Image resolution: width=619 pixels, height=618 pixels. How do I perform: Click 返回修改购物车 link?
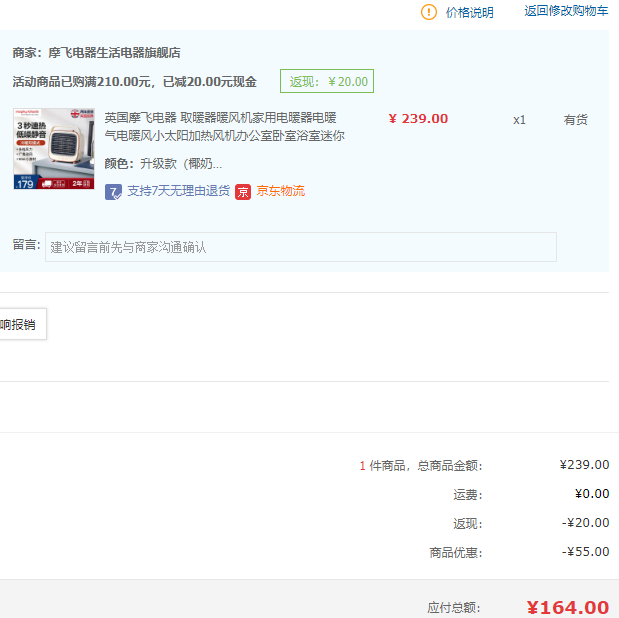566,11
